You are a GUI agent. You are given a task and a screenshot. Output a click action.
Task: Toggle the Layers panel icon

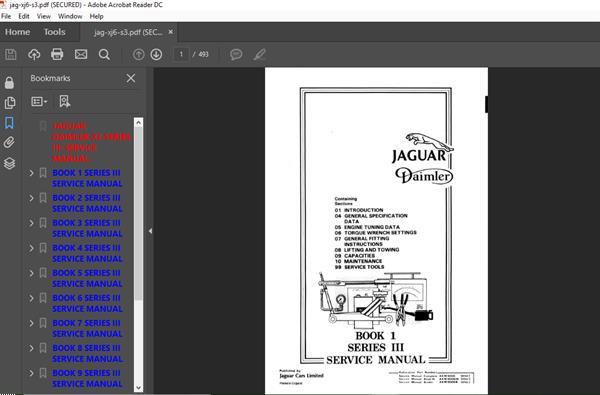point(10,163)
